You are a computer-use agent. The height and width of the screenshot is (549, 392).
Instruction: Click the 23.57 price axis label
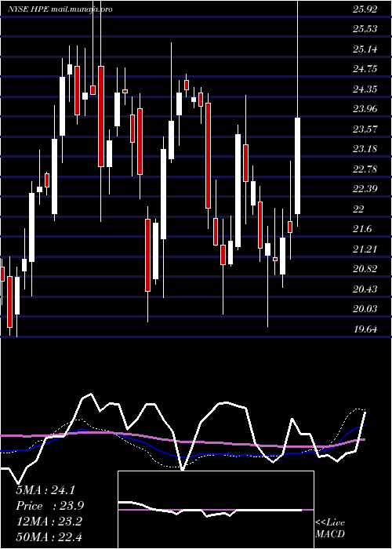pyautogui.click(x=365, y=129)
